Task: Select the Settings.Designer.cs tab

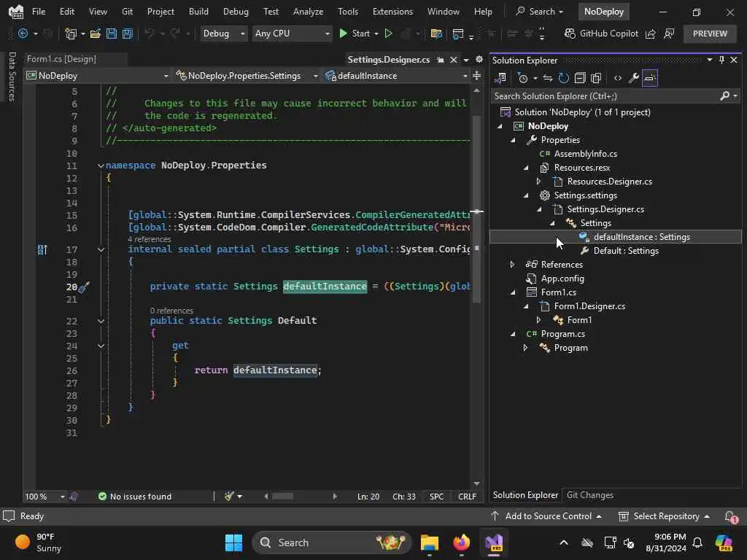Action: pyautogui.click(x=388, y=60)
